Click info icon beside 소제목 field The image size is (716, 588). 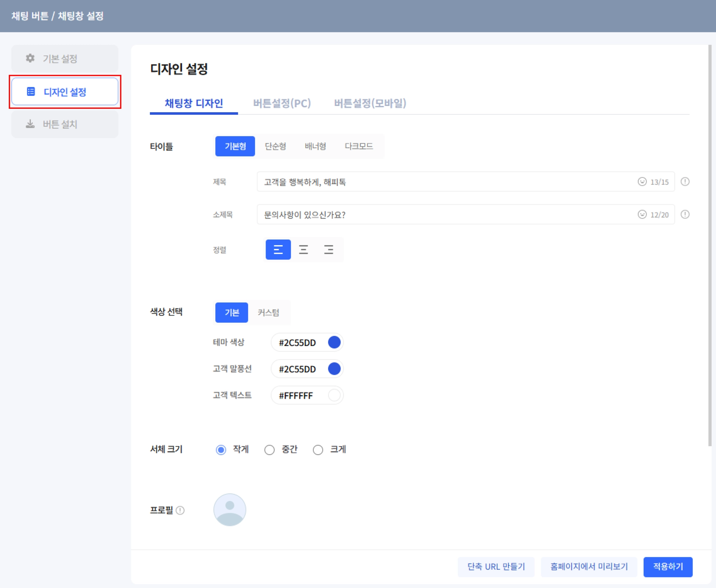coord(685,214)
